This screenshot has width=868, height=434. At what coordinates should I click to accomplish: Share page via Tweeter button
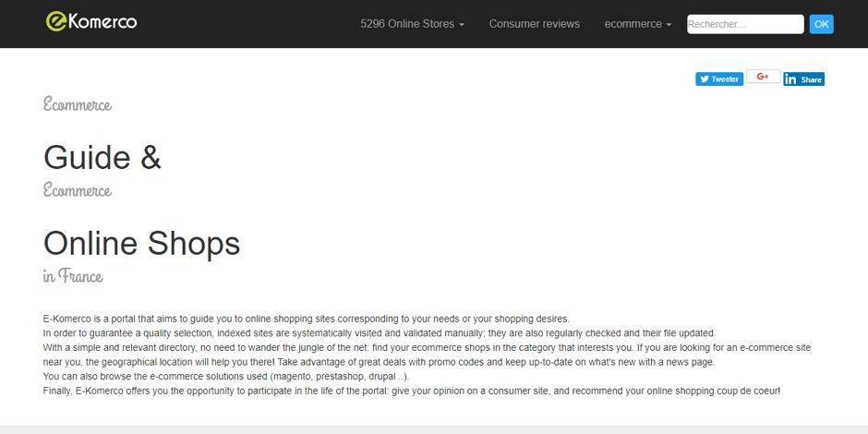[719, 79]
